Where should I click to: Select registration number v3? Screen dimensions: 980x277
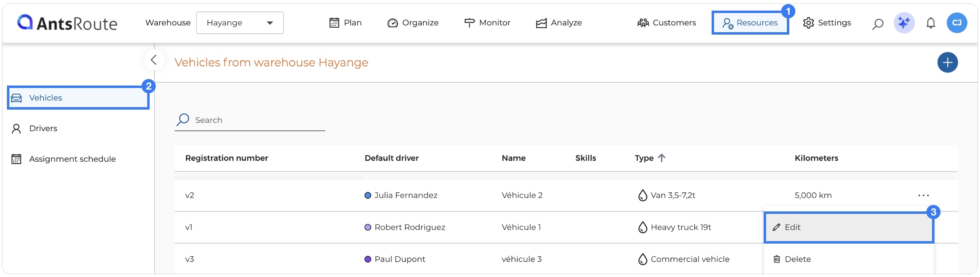189,259
